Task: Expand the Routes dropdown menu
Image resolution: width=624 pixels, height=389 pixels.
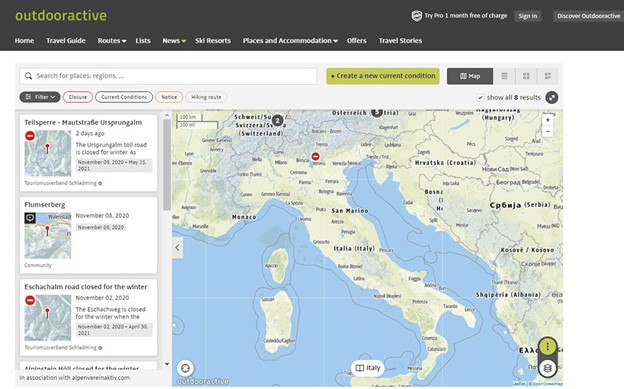Action: coord(112,41)
